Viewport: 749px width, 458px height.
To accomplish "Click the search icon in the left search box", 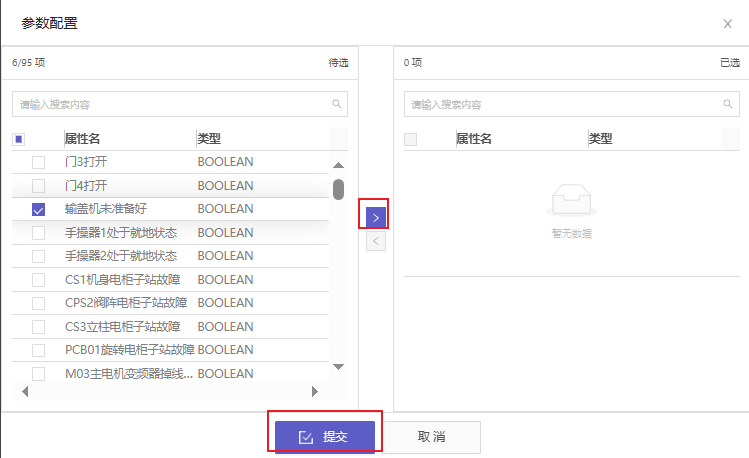I will point(337,104).
